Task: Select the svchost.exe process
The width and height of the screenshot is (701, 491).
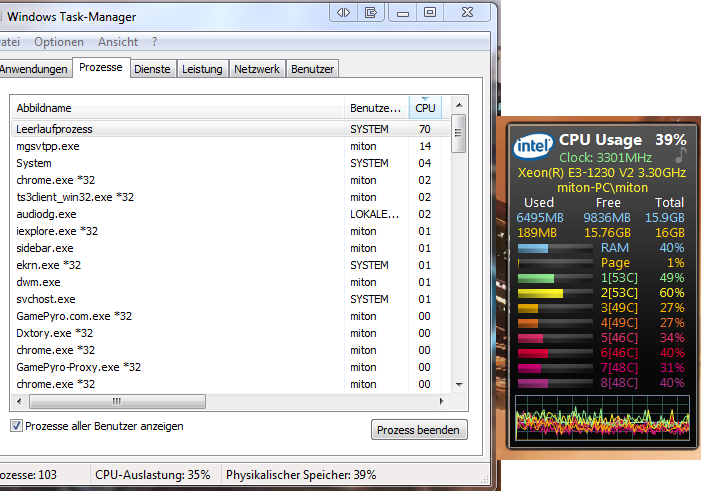Action: (x=230, y=299)
